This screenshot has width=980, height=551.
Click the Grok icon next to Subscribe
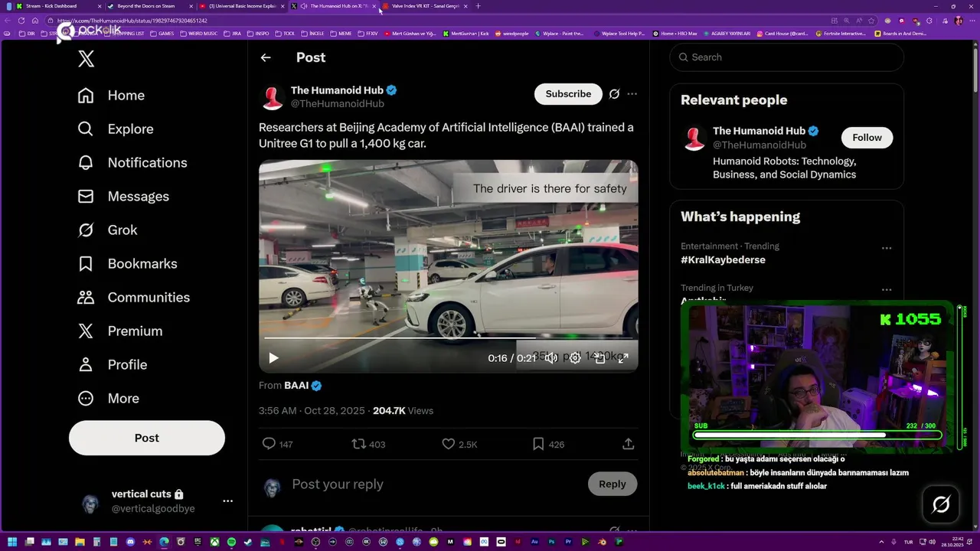pos(614,93)
